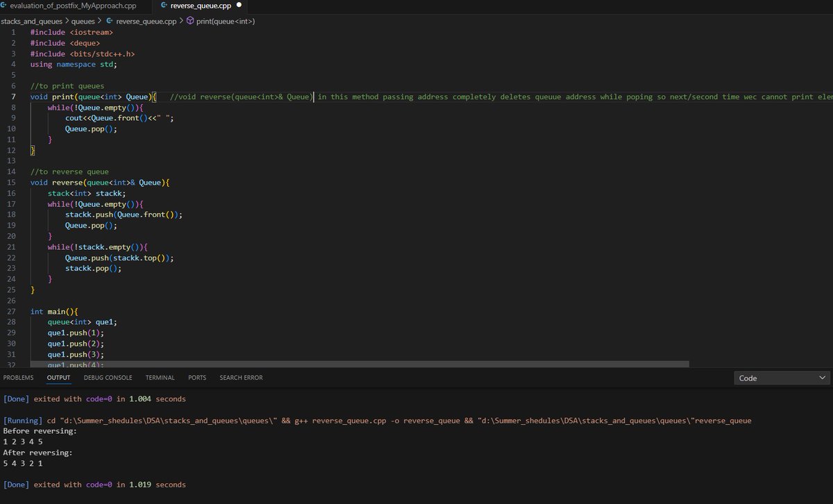Click the 'que1.push(3);' line

click(x=76, y=355)
